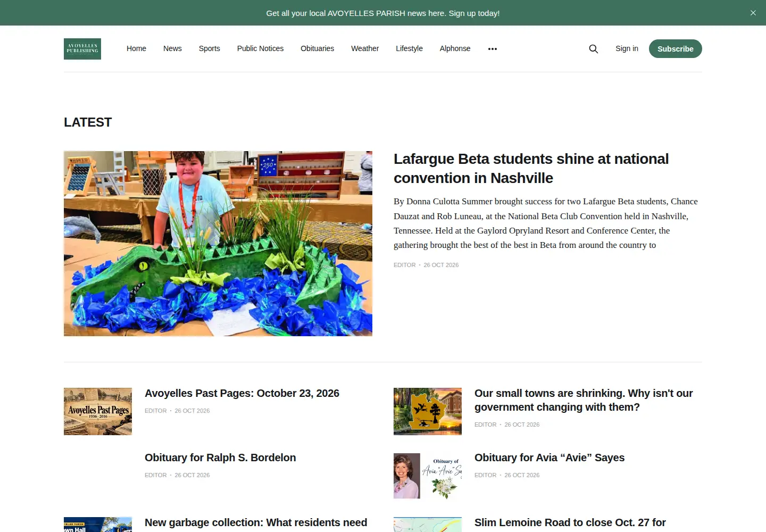Open the search magnifier icon
The width and height of the screenshot is (766, 532).
click(594, 49)
